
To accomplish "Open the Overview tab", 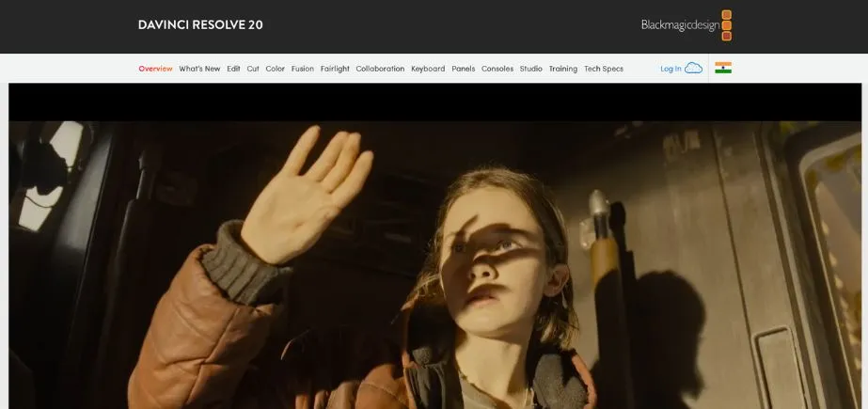I will point(155,69).
